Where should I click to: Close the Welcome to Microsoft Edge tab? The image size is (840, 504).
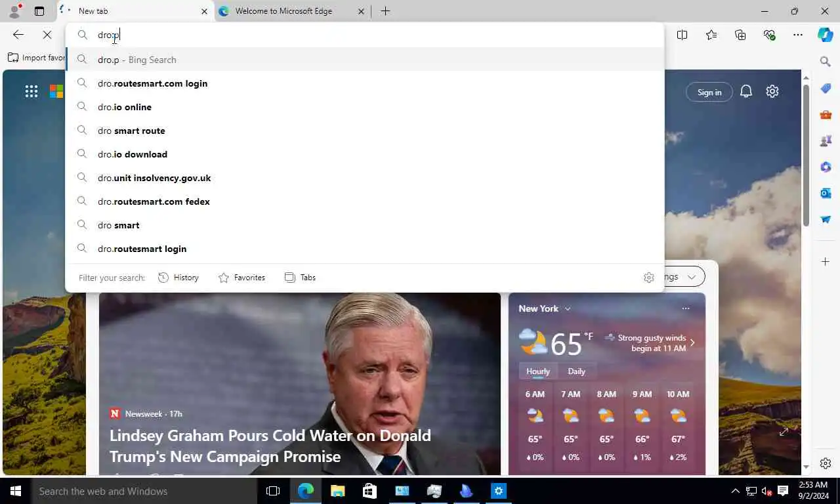tap(362, 11)
